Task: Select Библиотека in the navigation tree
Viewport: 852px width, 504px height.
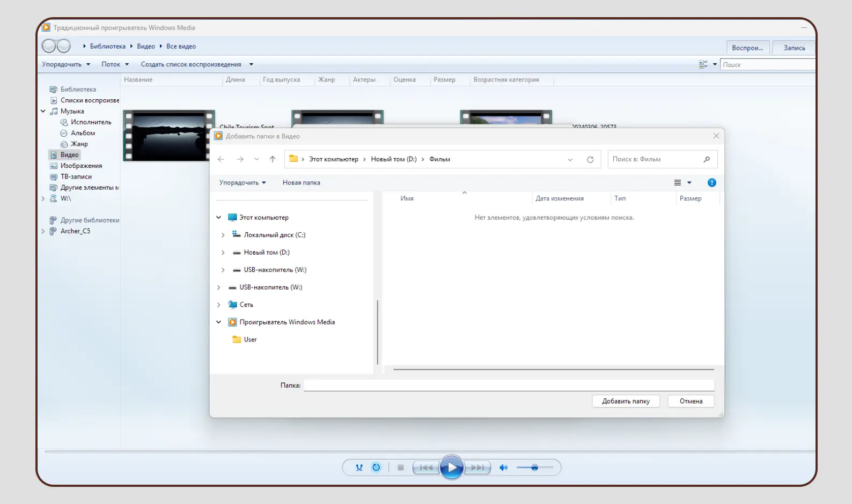Action: (x=78, y=90)
